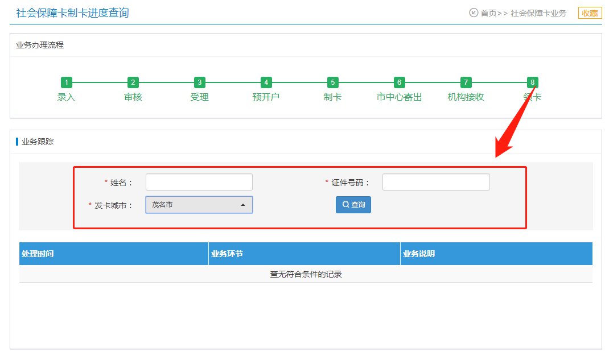Image resolution: width=605 pixels, height=364 pixels.
Task: Click the 业务说明 column header
Action: click(419, 254)
